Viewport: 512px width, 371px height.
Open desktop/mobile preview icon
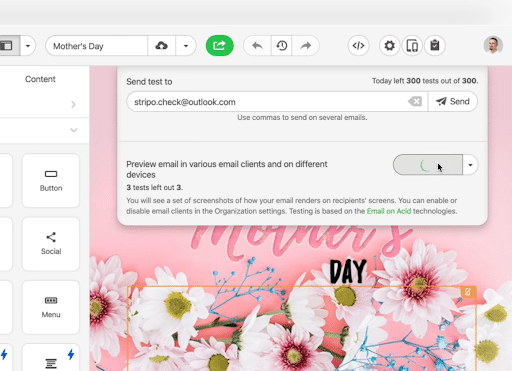click(x=412, y=45)
